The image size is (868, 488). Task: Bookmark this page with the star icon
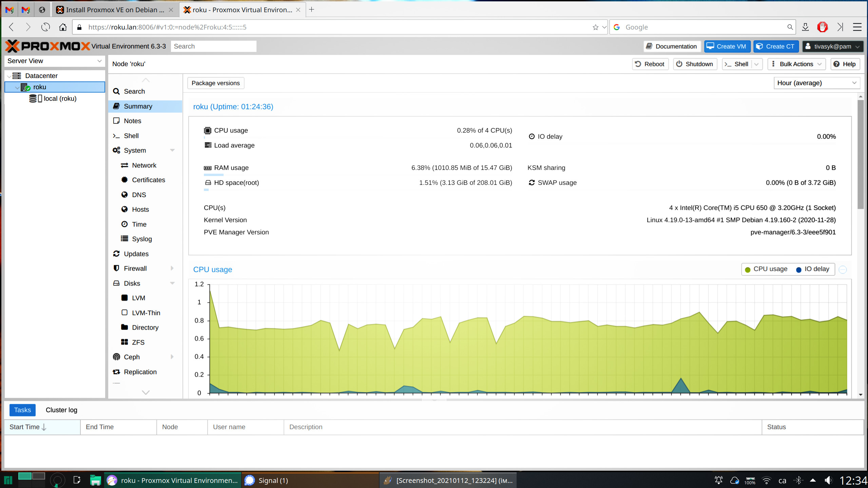(x=595, y=27)
